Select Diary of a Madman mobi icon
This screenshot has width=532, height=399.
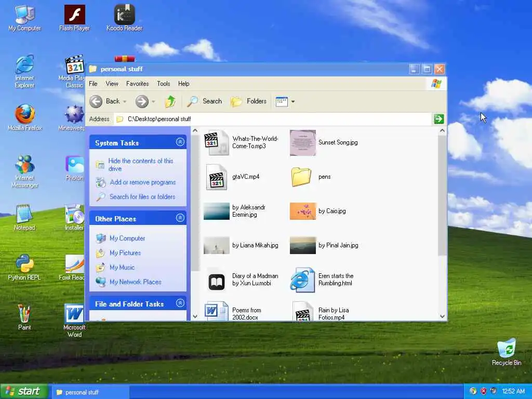(x=217, y=282)
